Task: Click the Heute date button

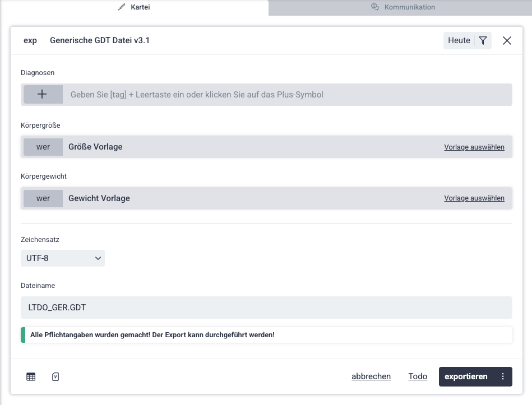Action: (459, 40)
